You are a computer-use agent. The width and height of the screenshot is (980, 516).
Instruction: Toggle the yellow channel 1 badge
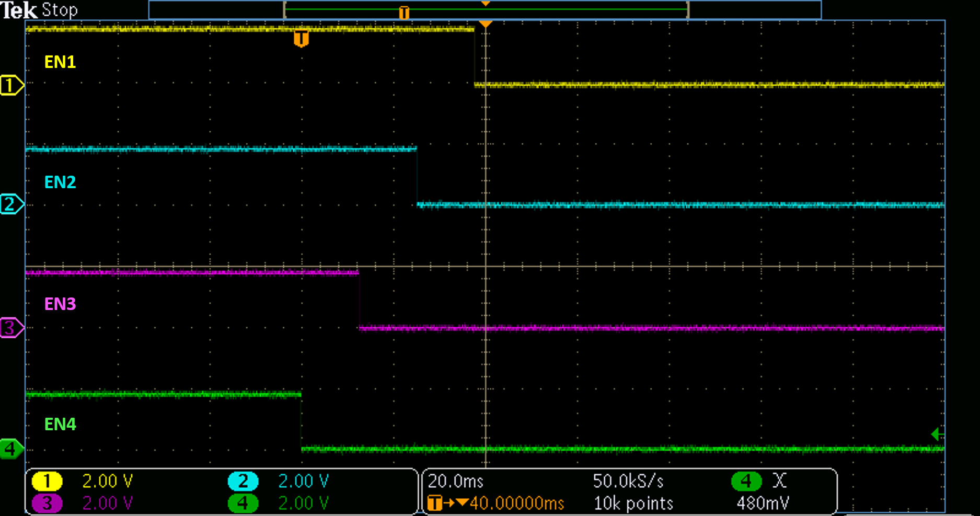(x=47, y=481)
